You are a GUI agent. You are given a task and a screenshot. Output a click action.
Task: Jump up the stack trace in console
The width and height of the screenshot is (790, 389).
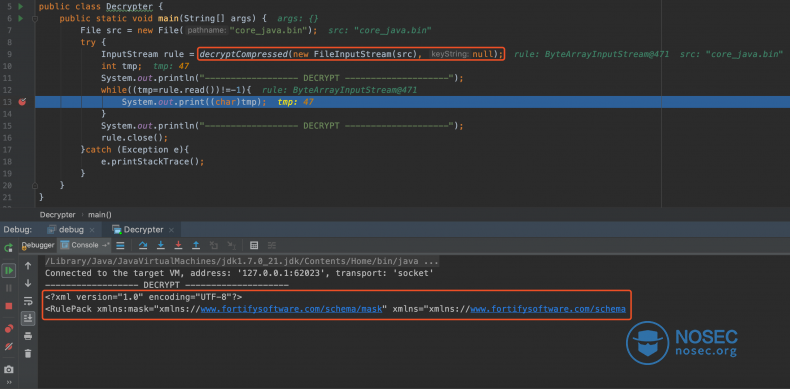[x=28, y=266]
